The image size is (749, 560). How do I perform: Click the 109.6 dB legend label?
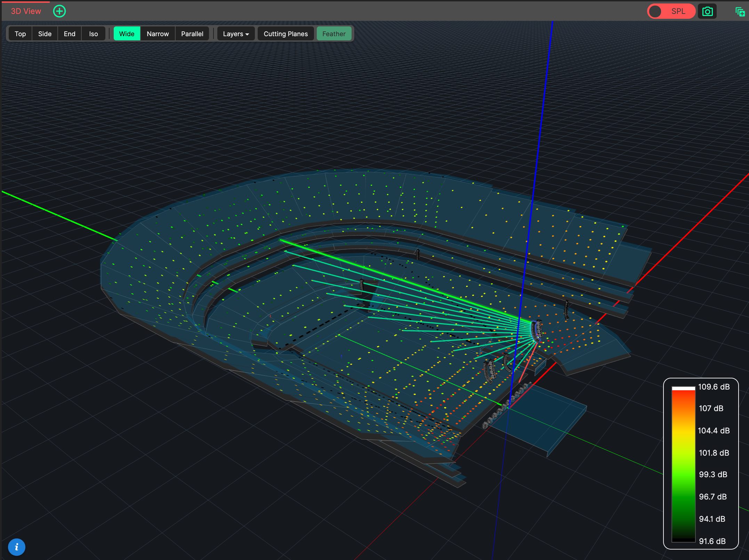pos(714,387)
